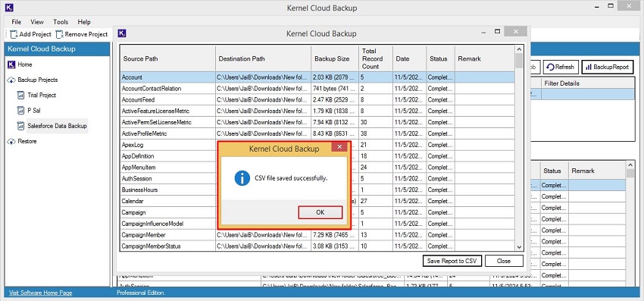Select the AccountContactRelation row

click(x=317, y=89)
